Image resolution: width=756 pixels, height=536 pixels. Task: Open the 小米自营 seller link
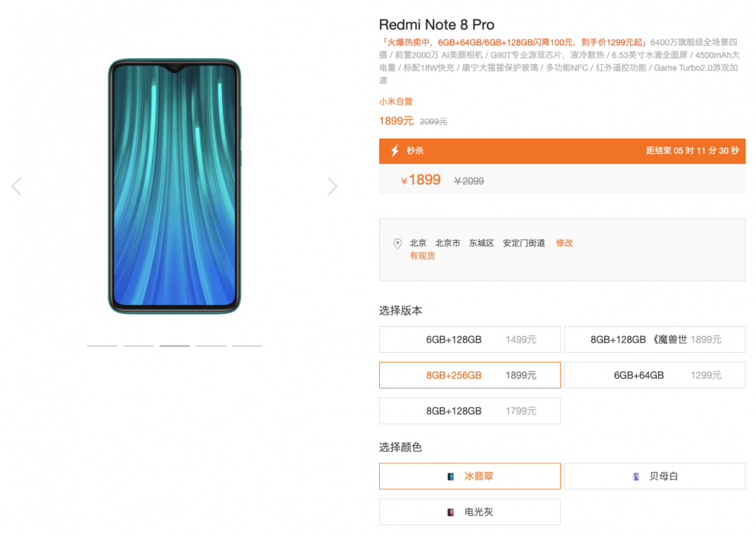396,101
